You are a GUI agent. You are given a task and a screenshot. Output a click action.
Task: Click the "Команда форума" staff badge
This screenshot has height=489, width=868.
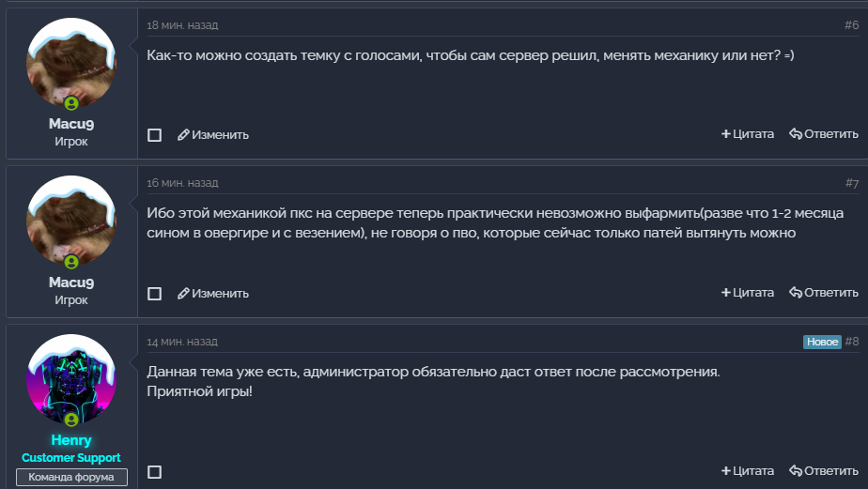(x=71, y=477)
